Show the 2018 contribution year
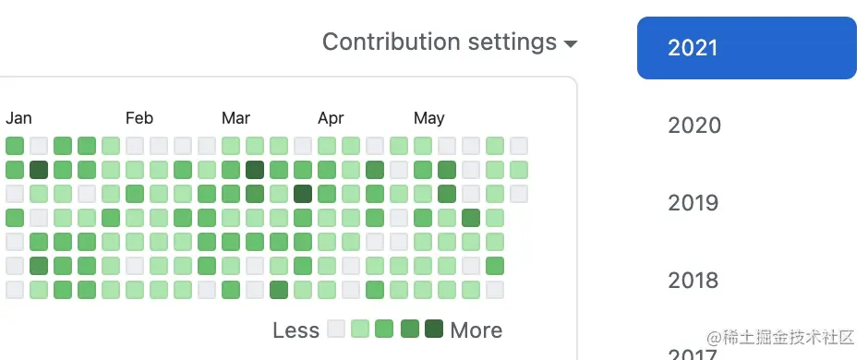Image resolution: width=868 pixels, height=360 pixels. click(x=693, y=281)
